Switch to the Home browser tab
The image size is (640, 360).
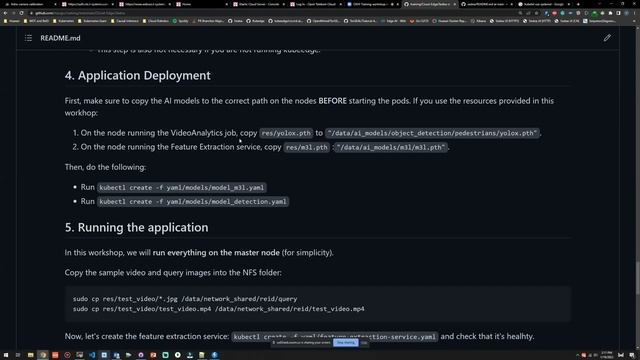pyautogui.click(x=201, y=4)
